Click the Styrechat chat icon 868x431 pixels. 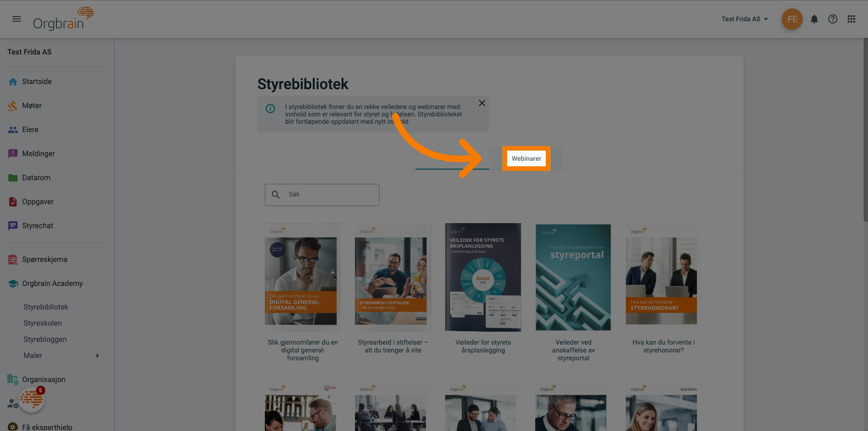(x=13, y=226)
